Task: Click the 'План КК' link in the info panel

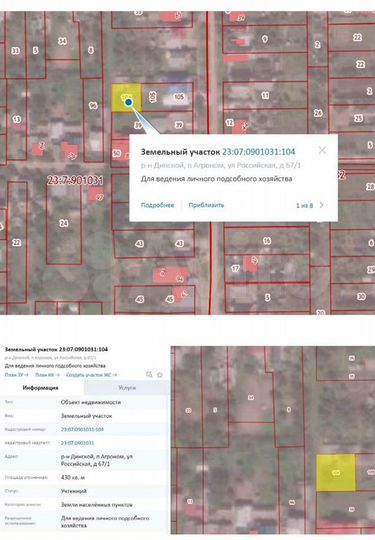Action: point(47,375)
